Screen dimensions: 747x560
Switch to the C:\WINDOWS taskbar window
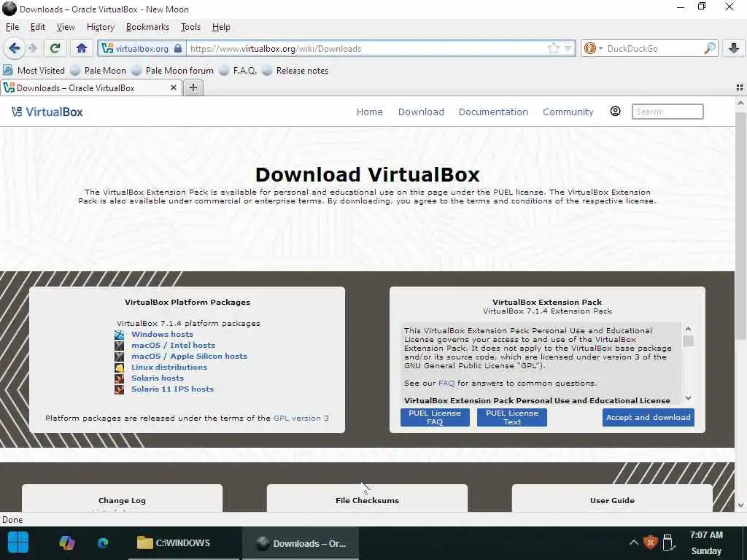point(183,542)
